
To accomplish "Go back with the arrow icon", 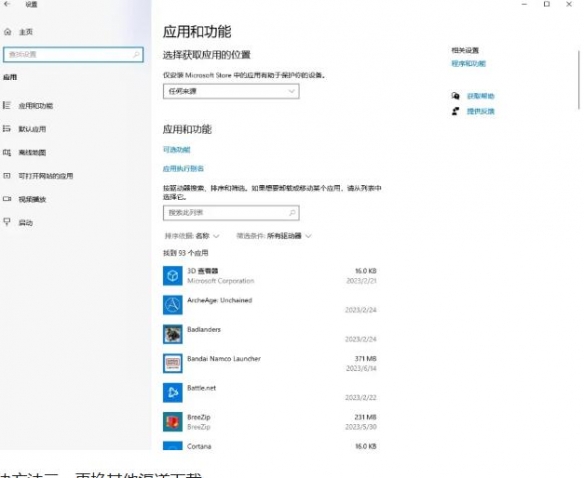I will (x=7, y=4).
